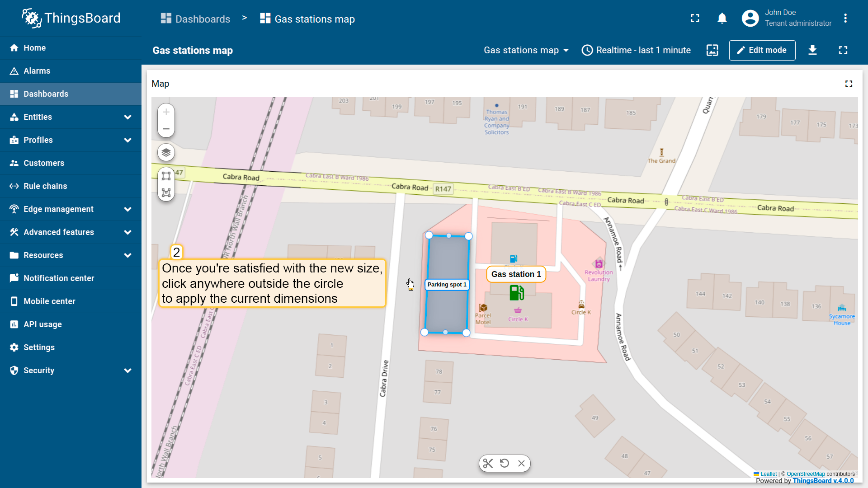Click the cut polygon scissors icon
The image size is (868, 488).
point(488,463)
